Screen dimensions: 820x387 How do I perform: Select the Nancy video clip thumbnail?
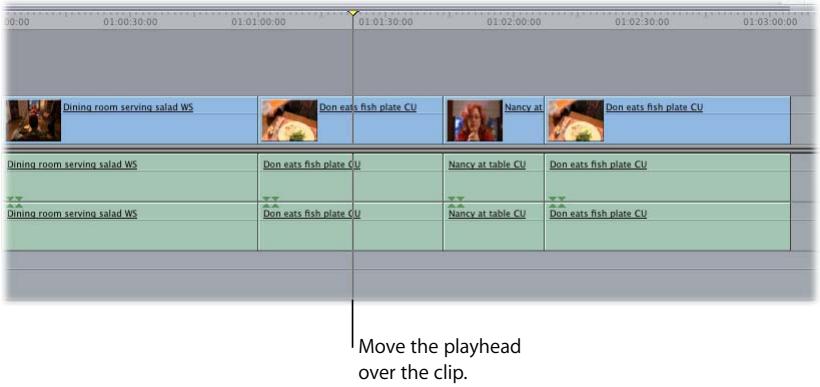click(475, 120)
